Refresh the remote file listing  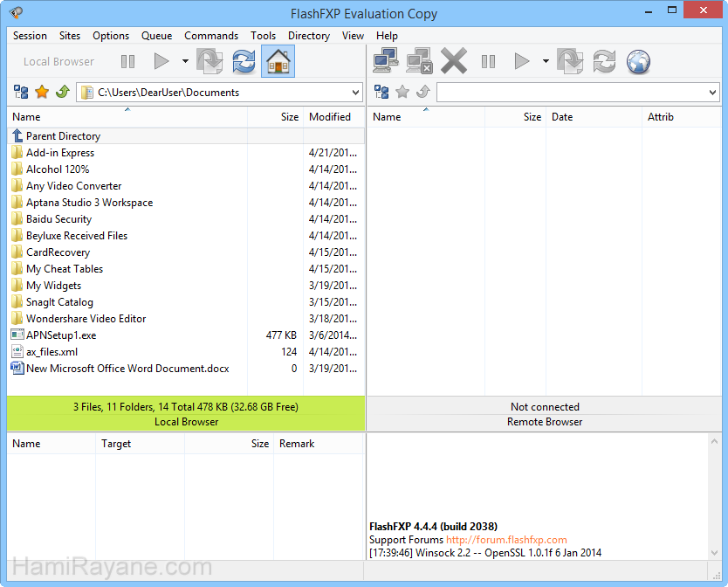[604, 61]
